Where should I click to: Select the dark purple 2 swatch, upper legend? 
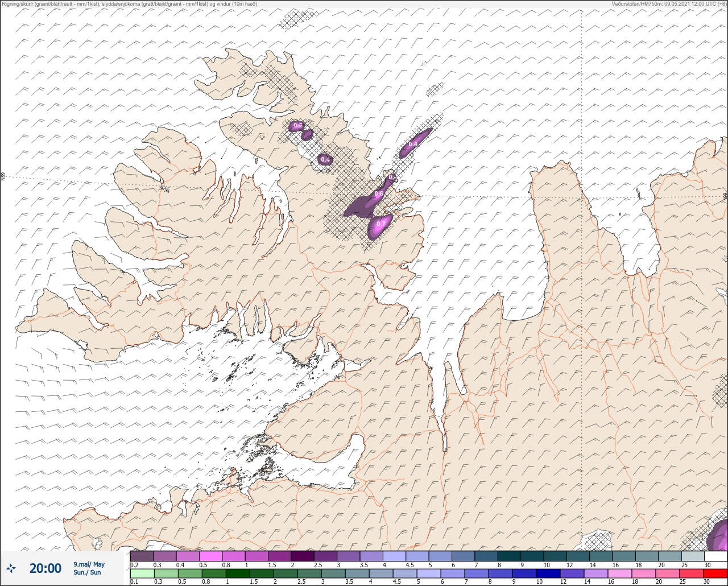pos(303,556)
